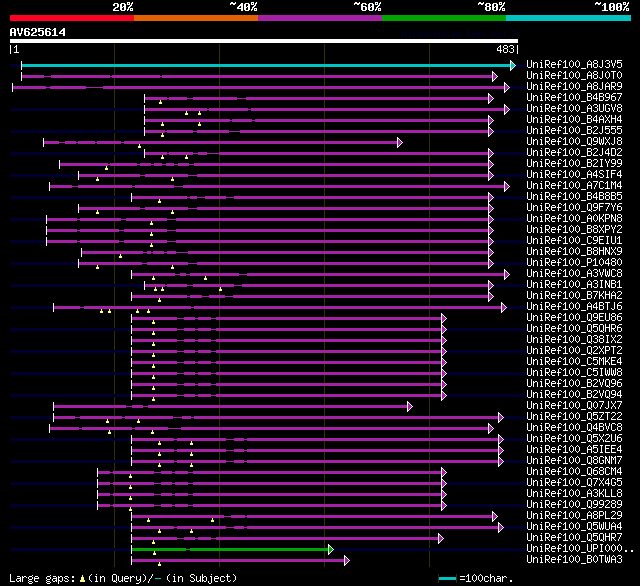Click the arrowhead ending the UniRef100_Q9WXJ8 alignment
Screen dimensions: 640x586
click(x=400, y=142)
